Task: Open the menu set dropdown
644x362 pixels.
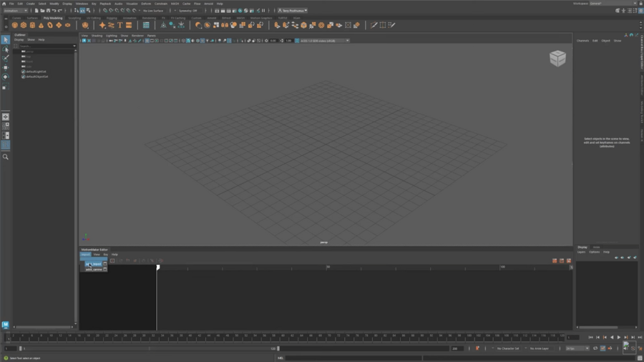Action: 15,11
